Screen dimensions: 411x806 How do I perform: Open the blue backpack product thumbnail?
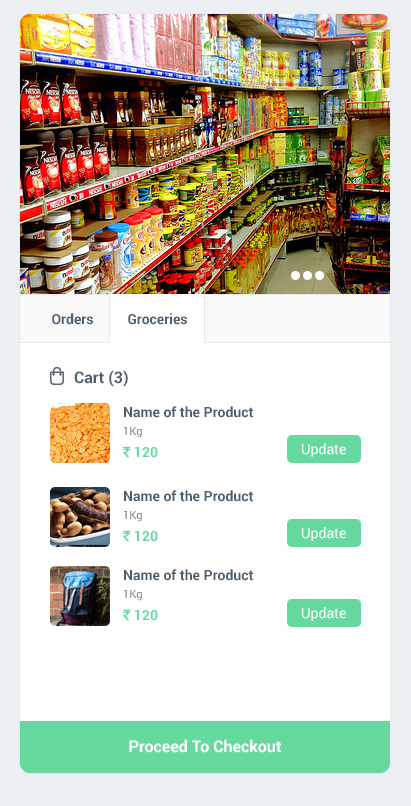pyautogui.click(x=80, y=596)
